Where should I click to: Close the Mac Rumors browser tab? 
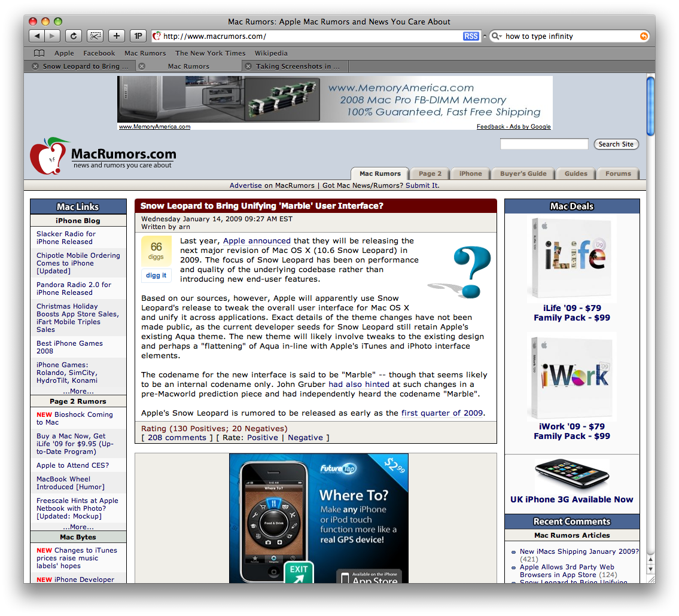coord(142,66)
